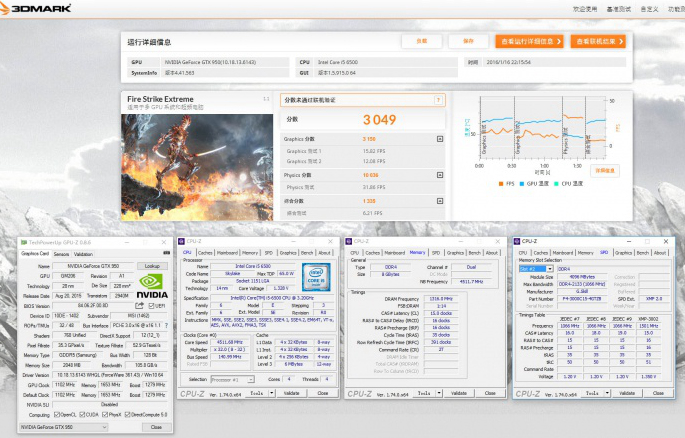Toggle the OpenCL checkbox in GPU-Z
Screen dimensions: 685x438
tap(57, 414)
